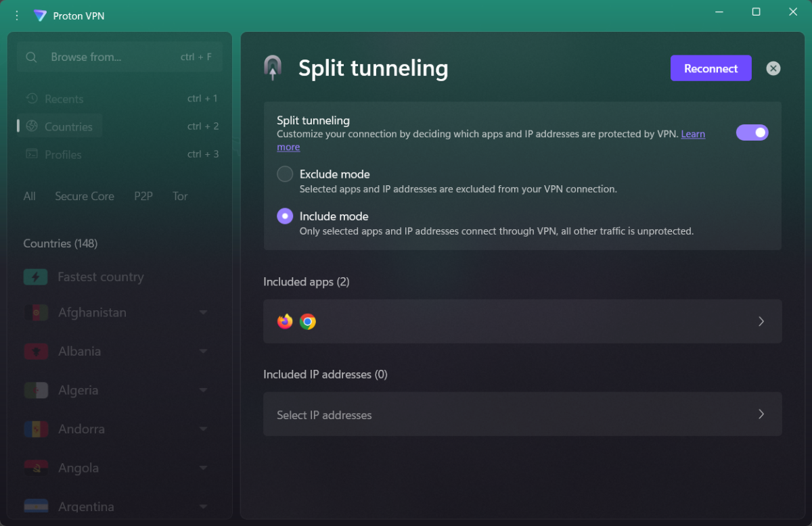Screen dimensions: 812x526
Task: Switch to the P2P filter tab
Action: 143,196
